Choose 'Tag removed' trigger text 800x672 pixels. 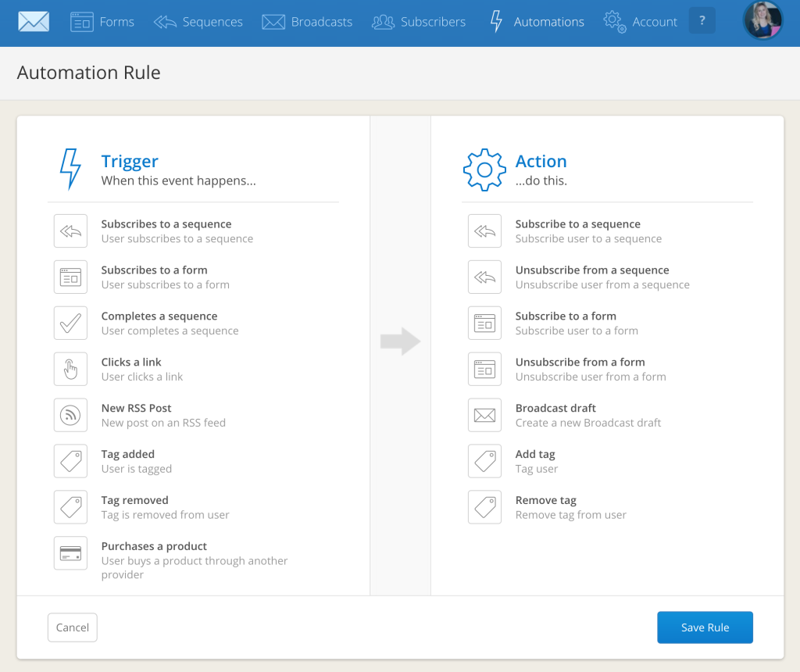(134, 501)
